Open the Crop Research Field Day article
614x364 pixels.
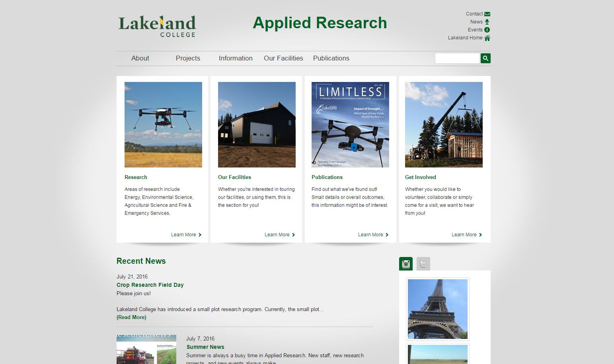(150, 285)
